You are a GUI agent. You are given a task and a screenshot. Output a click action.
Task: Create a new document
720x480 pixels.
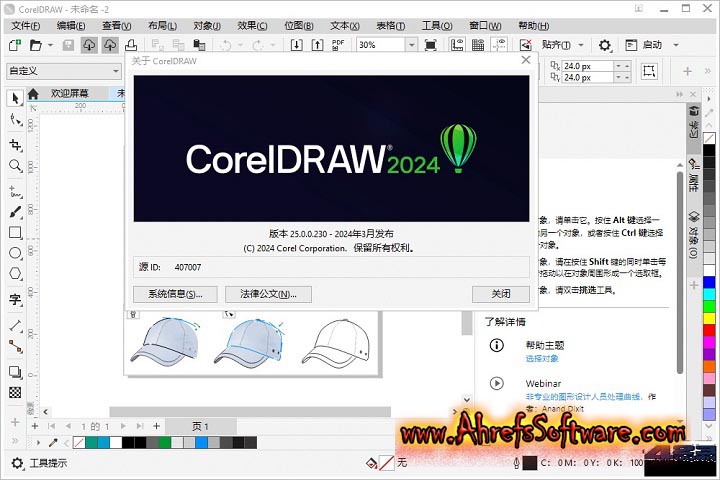pyautogui.click(x=15, y=45)
